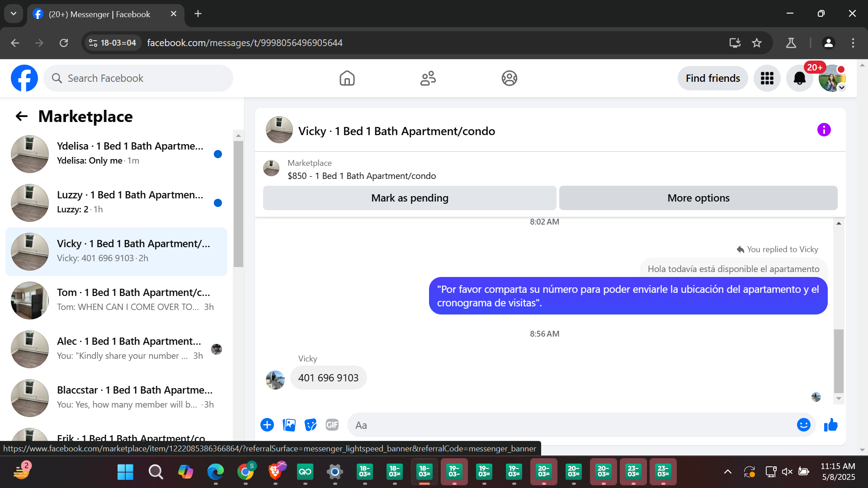Open Vicky's chat header title

(x=396, y=131)
